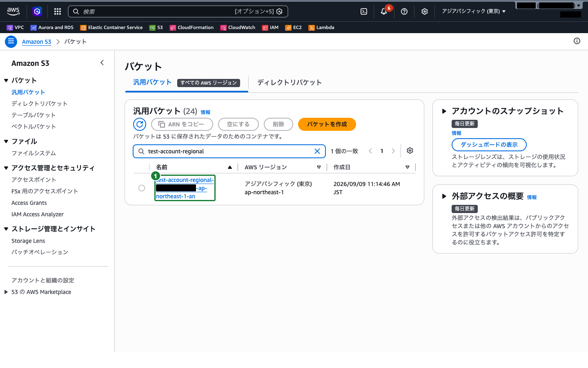This screenshot has width=588, height=368.
Task: Open ディレクトリバケット in the sidebar
Action: [x=40, y=104]
